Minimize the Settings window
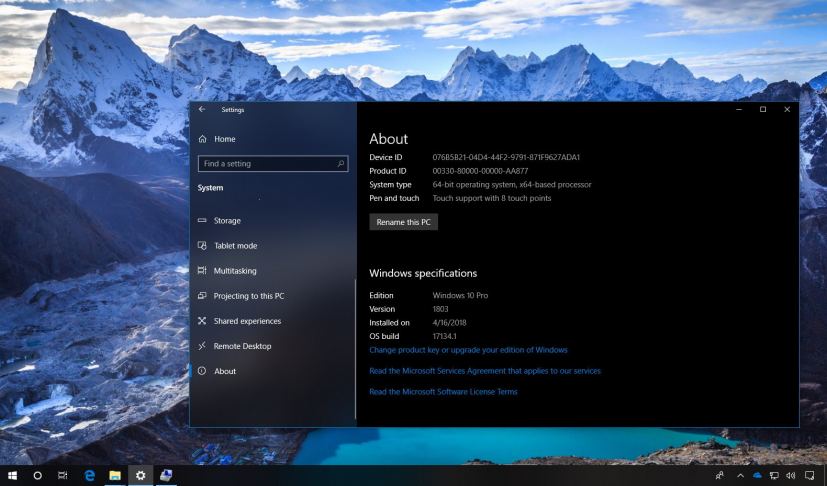This screenshot has height=486, width=827. point(739,109)
